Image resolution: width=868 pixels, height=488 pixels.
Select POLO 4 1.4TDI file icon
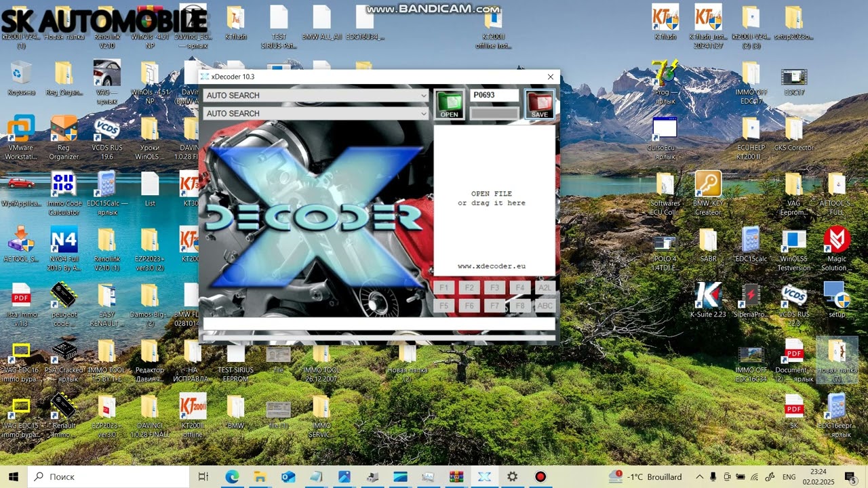(x=665, y=249)
